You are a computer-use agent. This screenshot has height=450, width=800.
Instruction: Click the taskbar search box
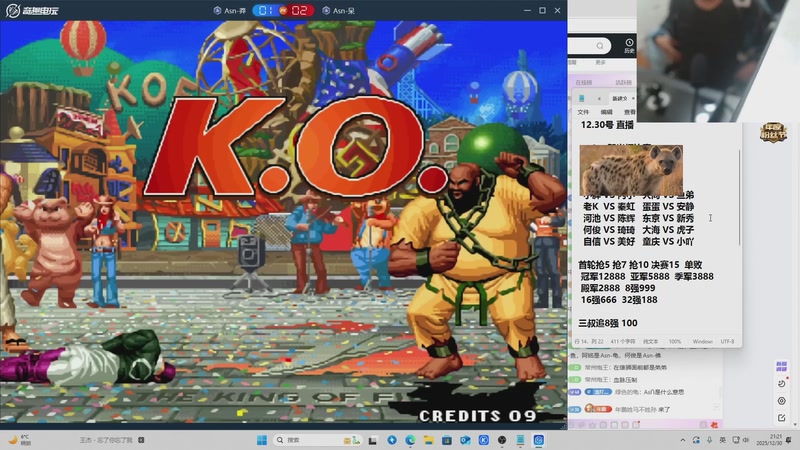pos(317,440)
